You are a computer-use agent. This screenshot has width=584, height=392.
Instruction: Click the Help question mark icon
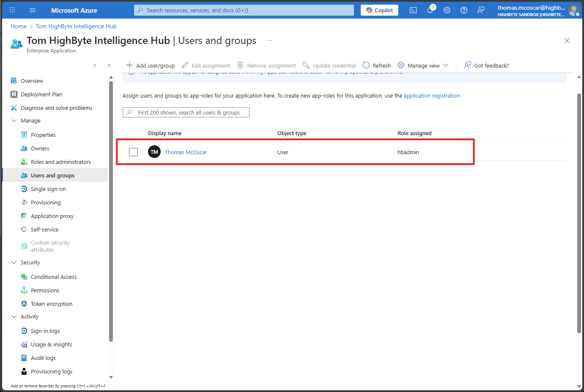pos(464,10)
